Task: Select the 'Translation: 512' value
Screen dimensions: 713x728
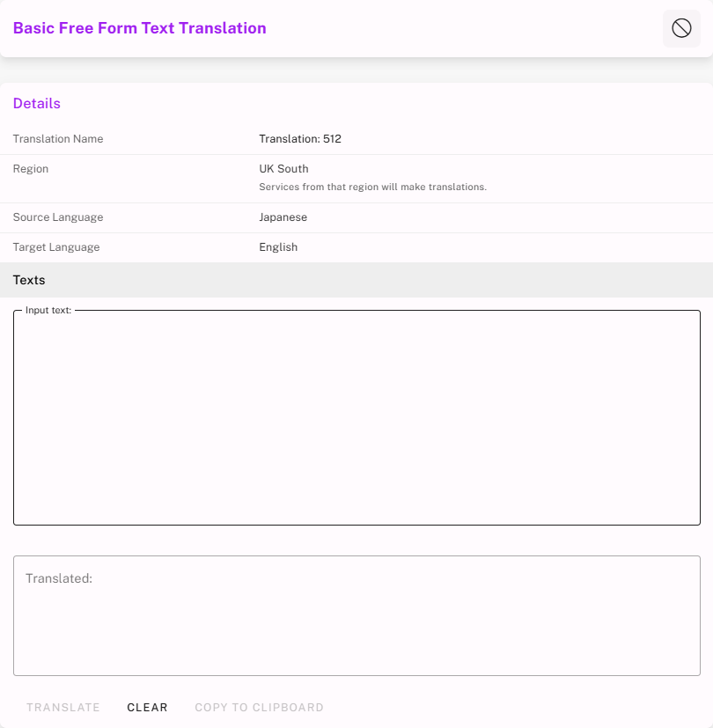Action: click(299, 139)
